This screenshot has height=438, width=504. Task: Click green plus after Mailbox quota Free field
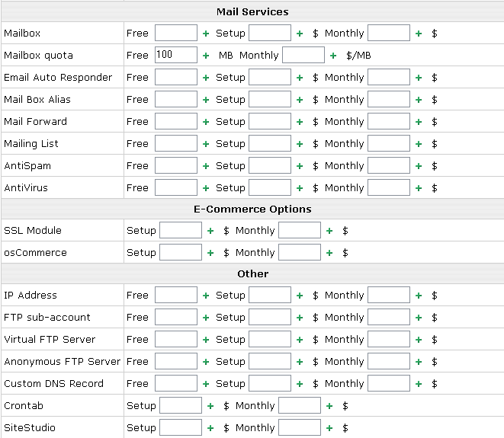tap(206, 56)
